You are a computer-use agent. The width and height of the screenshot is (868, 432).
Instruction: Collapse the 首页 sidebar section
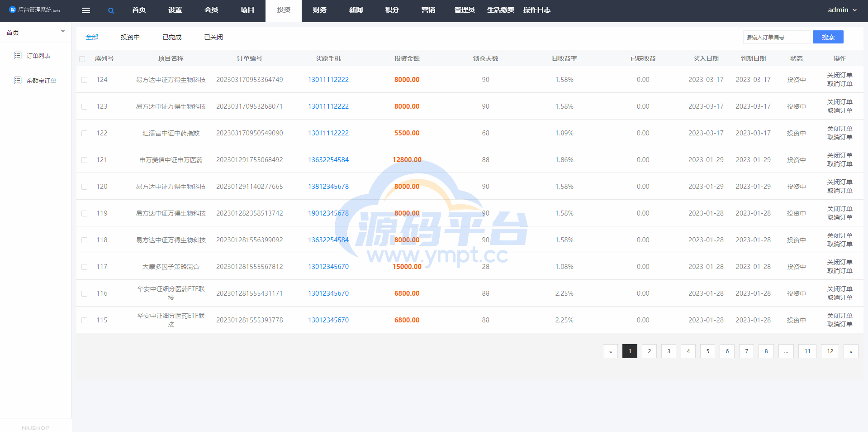[x=63, y=32]
